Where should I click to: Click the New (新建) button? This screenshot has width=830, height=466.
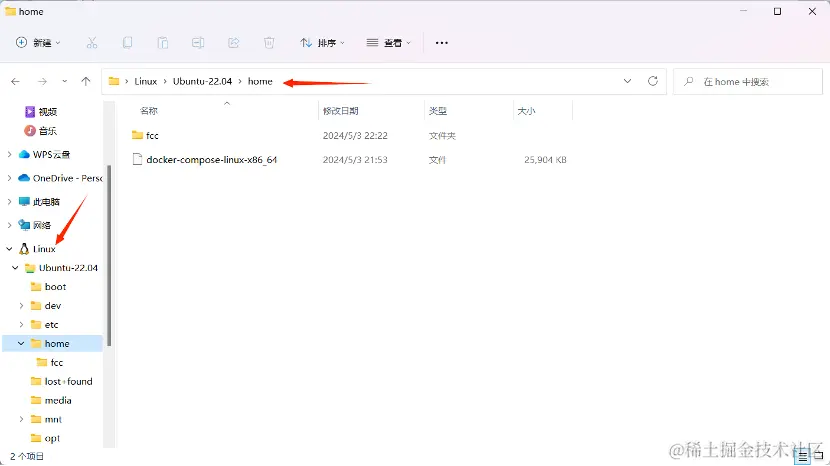click(x=38, y=43)
